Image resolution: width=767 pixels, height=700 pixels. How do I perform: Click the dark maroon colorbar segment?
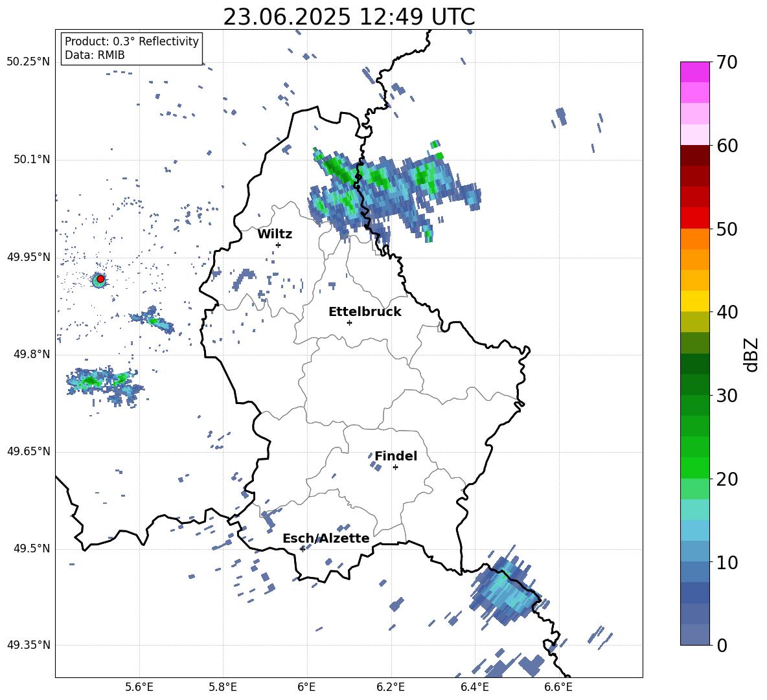click(x=695, y=155)
